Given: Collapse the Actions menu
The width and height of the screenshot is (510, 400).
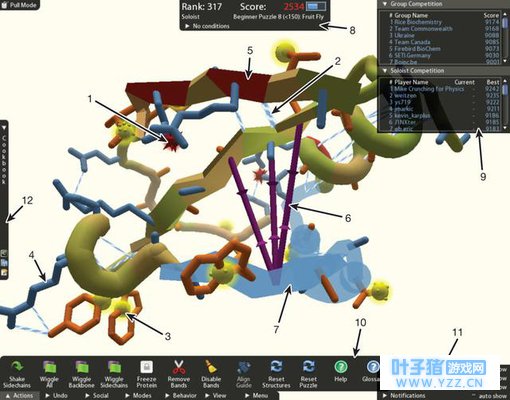Looking at the screenshot, I should [20, 396].
